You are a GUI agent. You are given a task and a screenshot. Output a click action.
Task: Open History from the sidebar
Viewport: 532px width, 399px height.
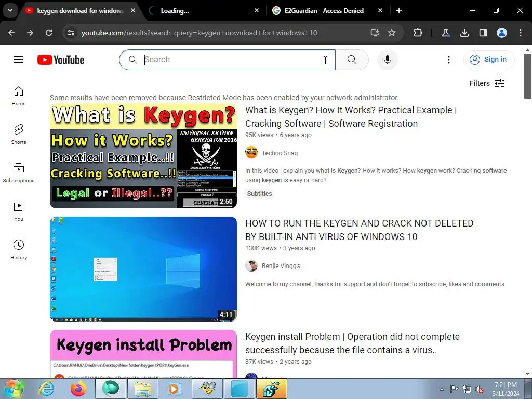coord(19,250)
